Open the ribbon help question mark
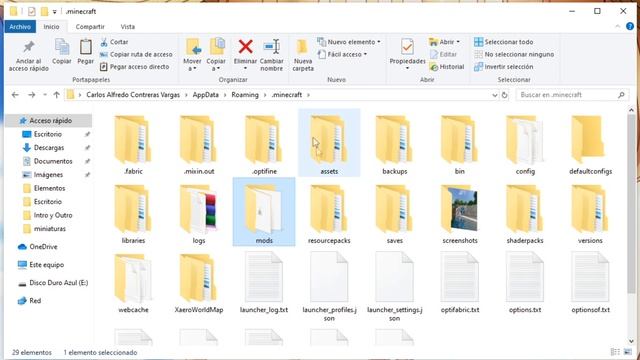 coord(630,27)
